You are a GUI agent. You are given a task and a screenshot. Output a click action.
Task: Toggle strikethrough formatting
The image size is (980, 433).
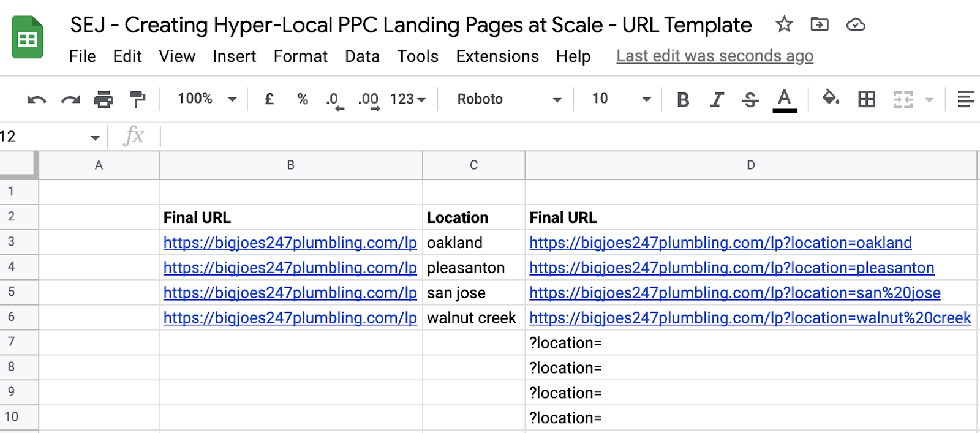pyautogui.click(x=750, y=99)
